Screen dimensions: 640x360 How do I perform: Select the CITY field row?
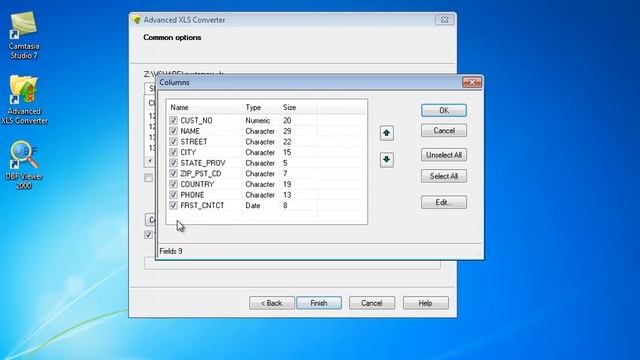pyautogui.click(x=267, y=152)
